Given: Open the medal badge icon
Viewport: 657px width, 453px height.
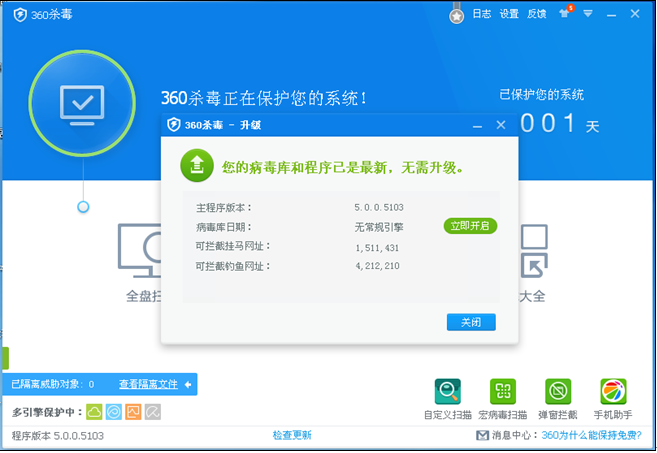Looking at the screenshot, I should (456, 14).
